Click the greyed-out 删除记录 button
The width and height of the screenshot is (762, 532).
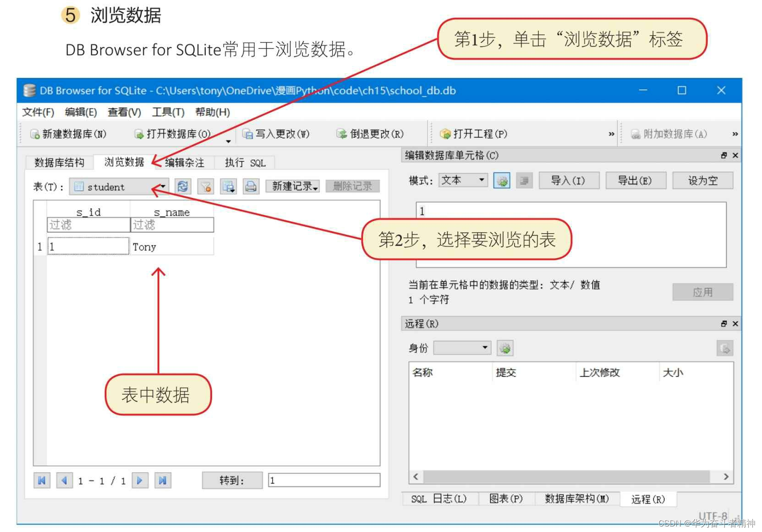352,186
